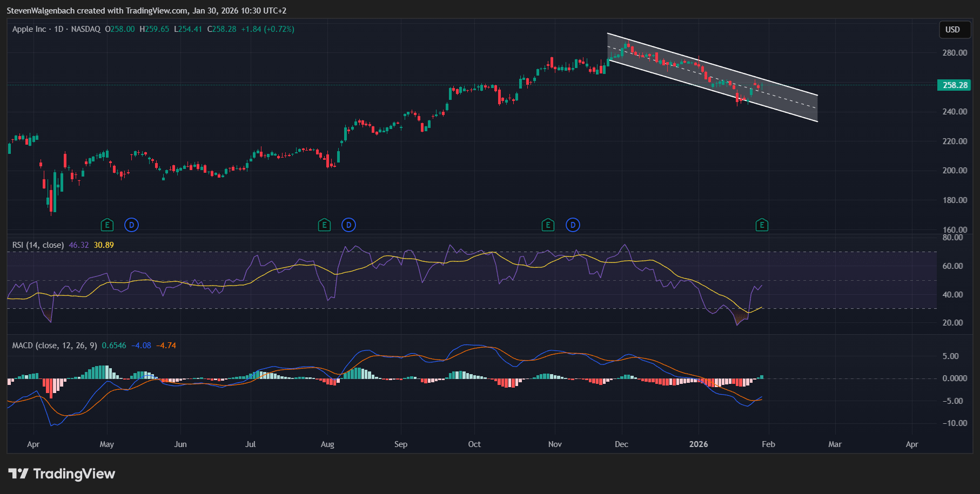980x494 pixels.
Task: Open the USD currency selector
Action: pos(952,30)
